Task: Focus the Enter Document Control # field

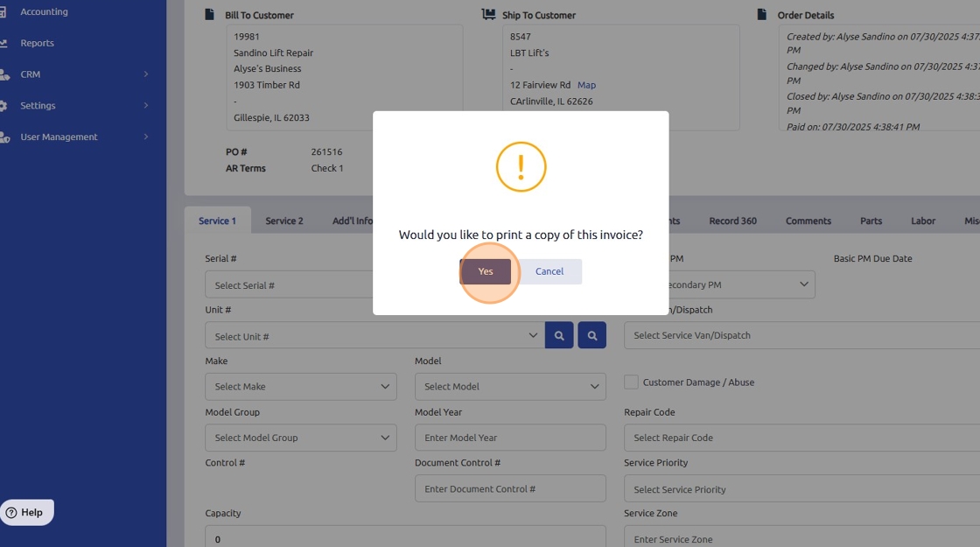Action: coord(510,489)
